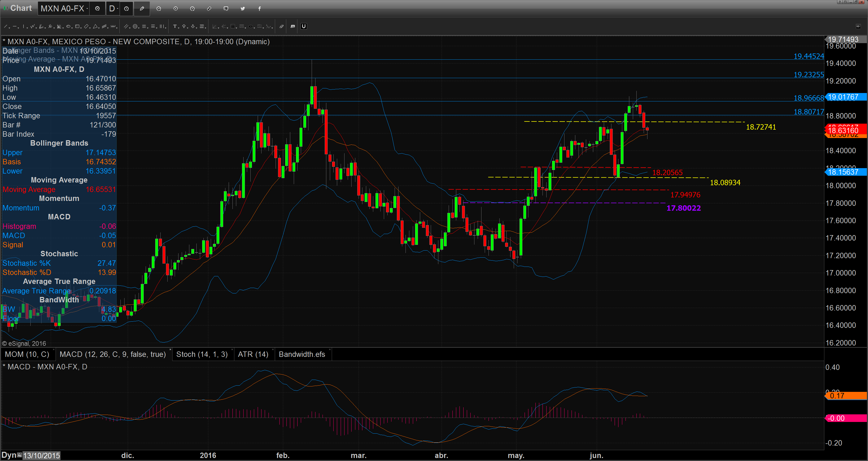Select the parallelogram drawing tool
Image resolution: width=868 pixels, height=461 pixels.
pos(86,26)
